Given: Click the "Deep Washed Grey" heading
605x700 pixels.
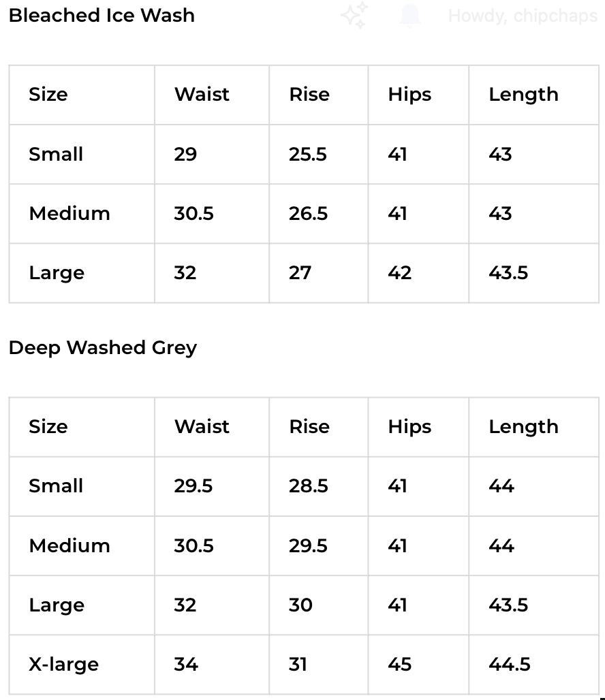Looking at the screenshot, I should pos(103,347).
